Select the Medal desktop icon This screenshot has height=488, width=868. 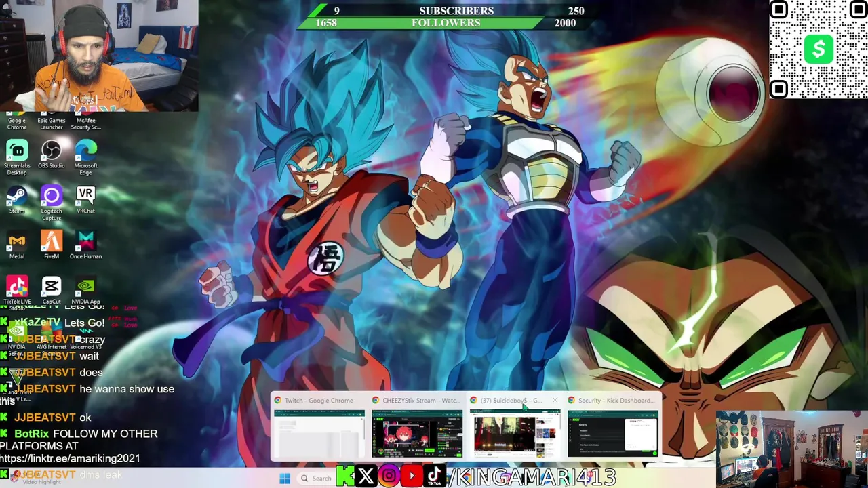[17, 245]
